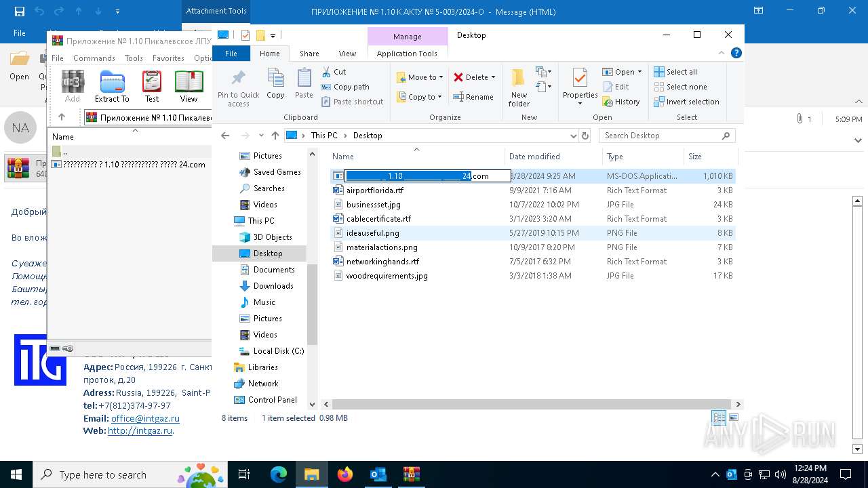Sort files by Date modified column
The image size is (868, 488).
[534, 157]
